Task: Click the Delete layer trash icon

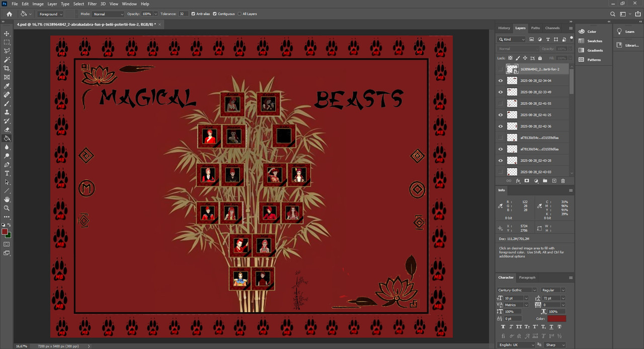Action: [x=563, y=181]
